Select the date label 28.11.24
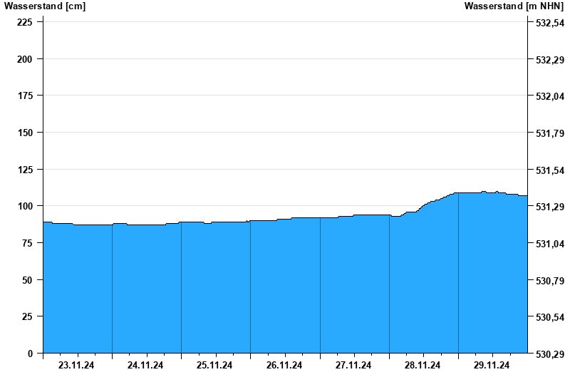Screen dimensions: 570x392 [x=423, y=365]
